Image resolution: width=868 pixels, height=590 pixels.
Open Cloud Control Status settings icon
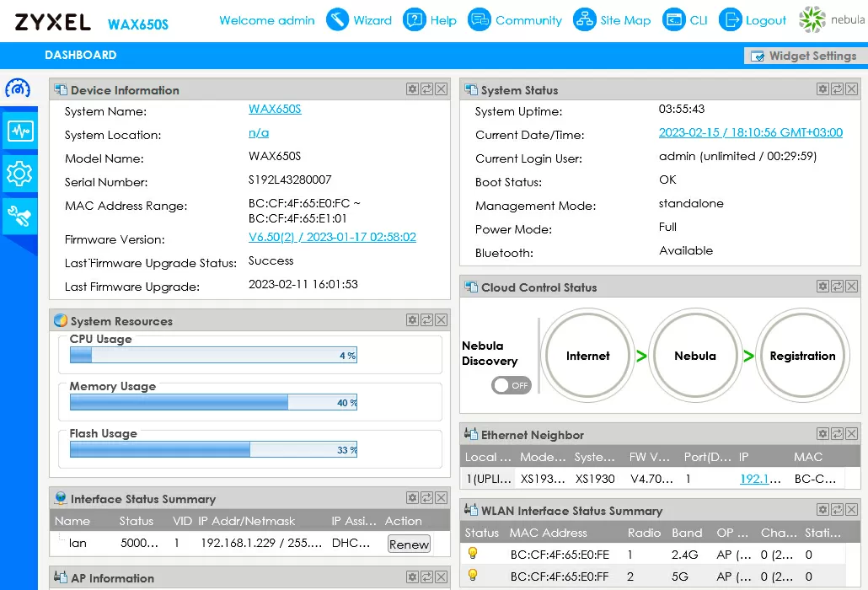pos(823,286)
